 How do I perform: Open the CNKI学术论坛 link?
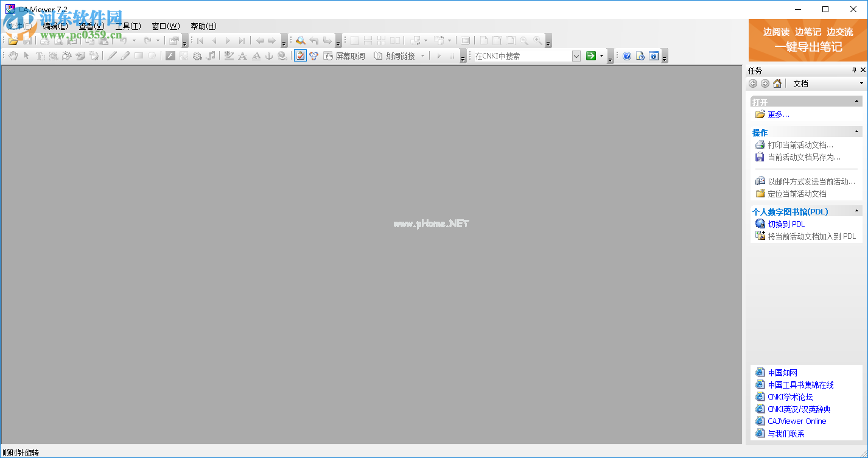click(790, 397)
